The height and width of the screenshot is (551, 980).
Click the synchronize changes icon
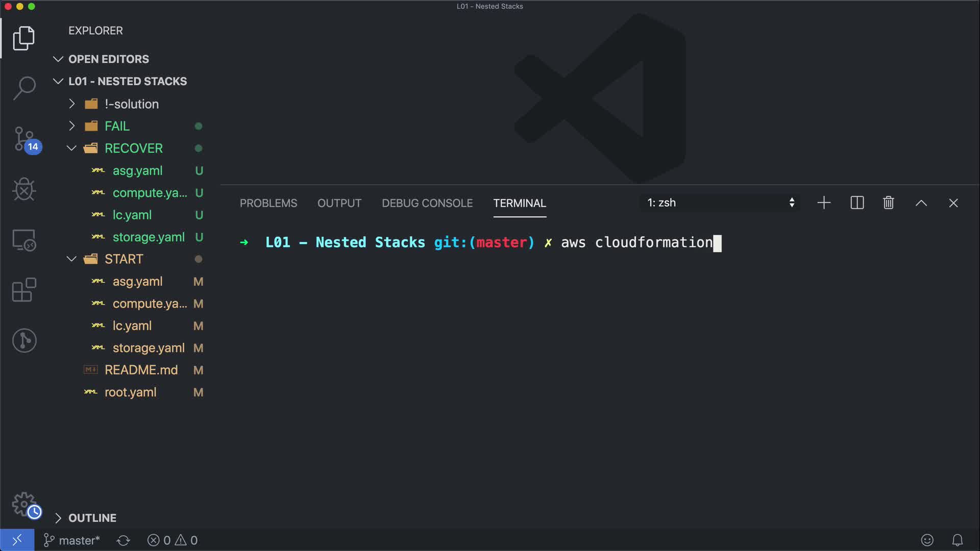pos(124,540)
